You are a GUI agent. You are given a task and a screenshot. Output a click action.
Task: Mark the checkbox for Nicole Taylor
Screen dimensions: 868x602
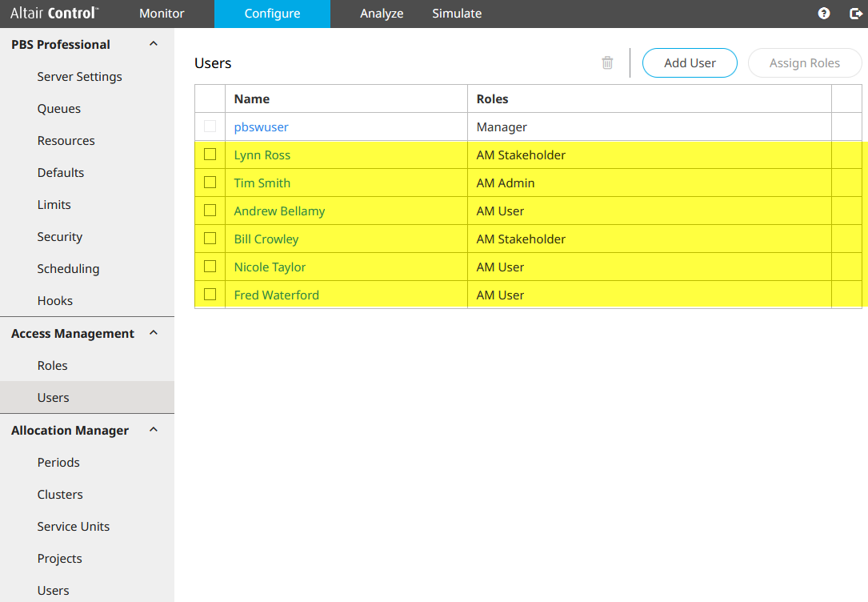click(210, 267)
